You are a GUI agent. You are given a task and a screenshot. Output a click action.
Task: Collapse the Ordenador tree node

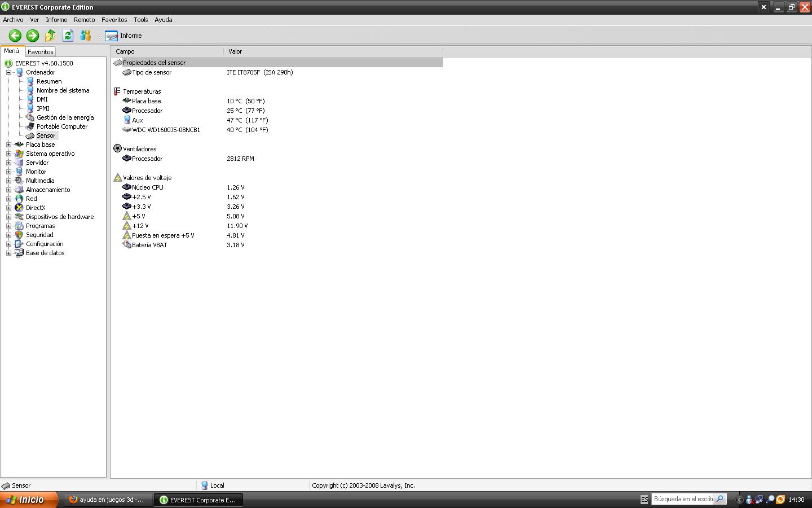coord(9,72)
